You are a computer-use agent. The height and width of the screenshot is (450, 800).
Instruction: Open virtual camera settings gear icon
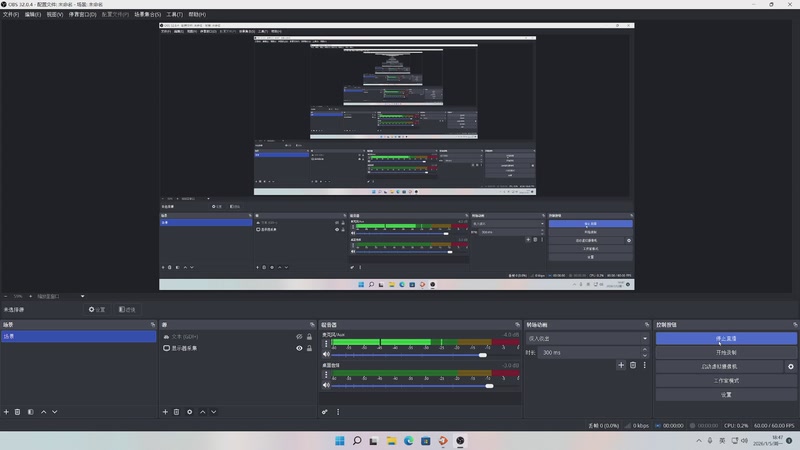pos(791,366)
